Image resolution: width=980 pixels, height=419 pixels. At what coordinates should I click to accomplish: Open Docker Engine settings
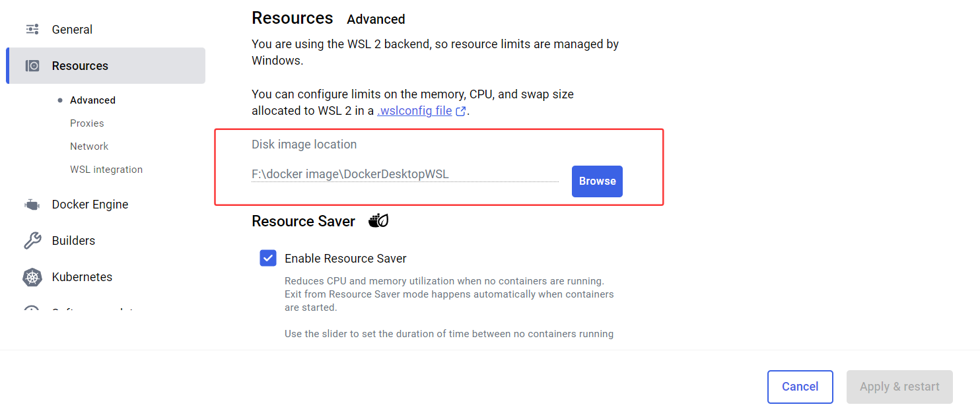(90, 205)
